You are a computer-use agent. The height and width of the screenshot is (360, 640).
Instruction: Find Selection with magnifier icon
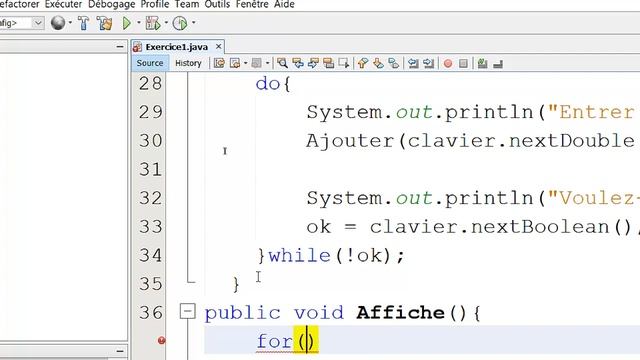point(282,63)
